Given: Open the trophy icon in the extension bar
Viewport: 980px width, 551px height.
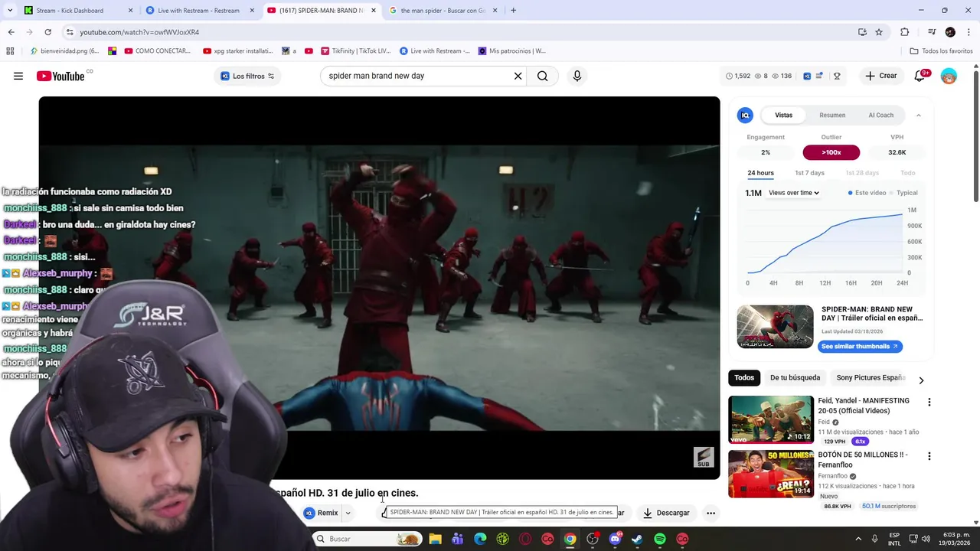Looking at the screenshot, I should click(837, 76).
